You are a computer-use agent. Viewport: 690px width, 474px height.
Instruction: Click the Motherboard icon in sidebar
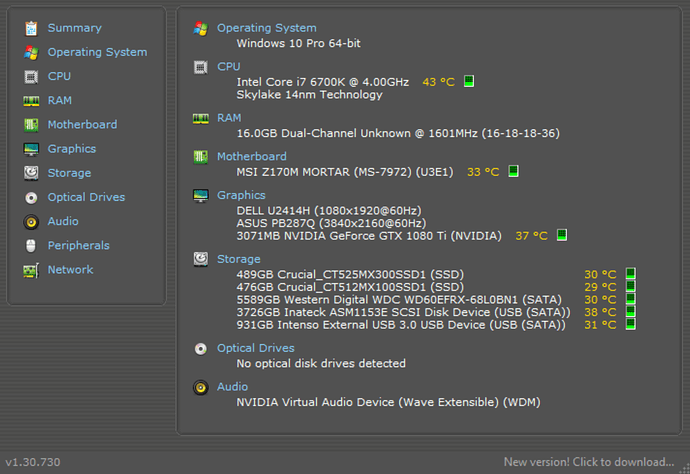coord(31,125)
